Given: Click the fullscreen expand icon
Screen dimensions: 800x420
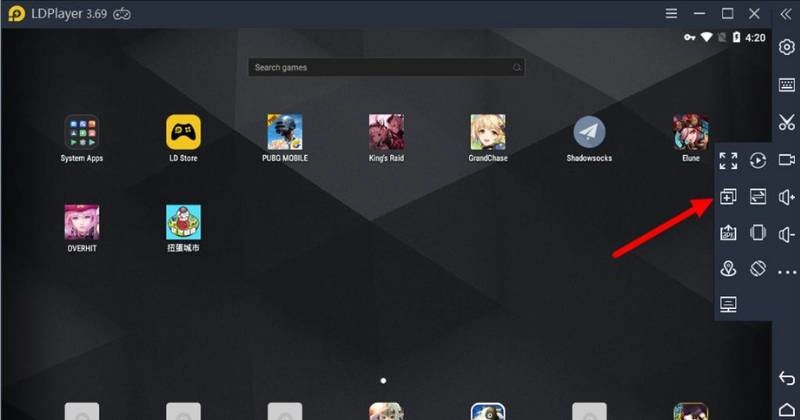Looking at the screenshot, I should pos(728,161).
